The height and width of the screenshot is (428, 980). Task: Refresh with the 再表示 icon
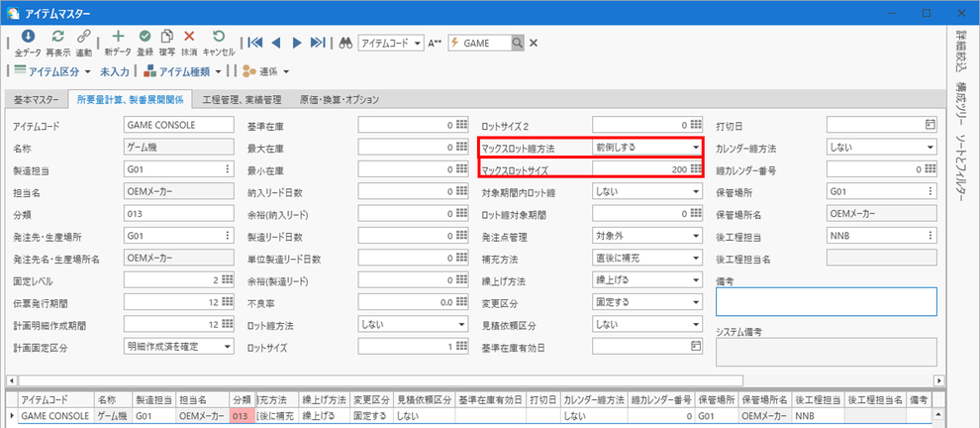coord(57,37)
